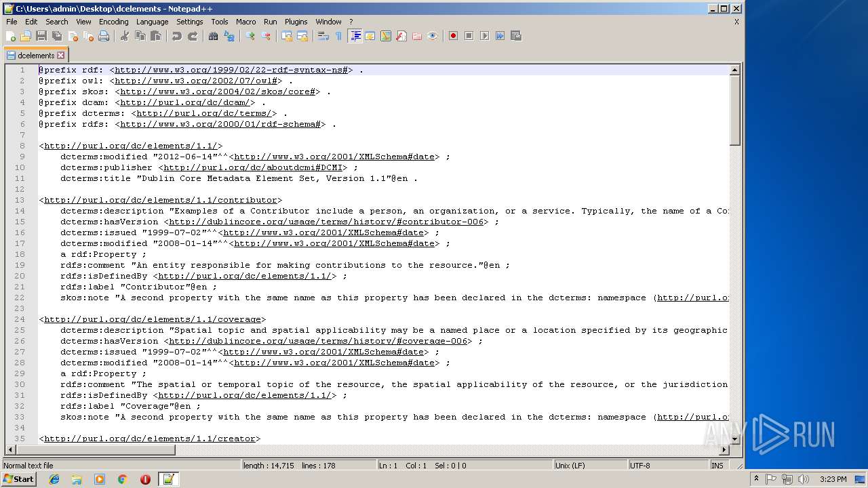
Task: Click the Copy toolbar icon
Action: click(140, 36)
